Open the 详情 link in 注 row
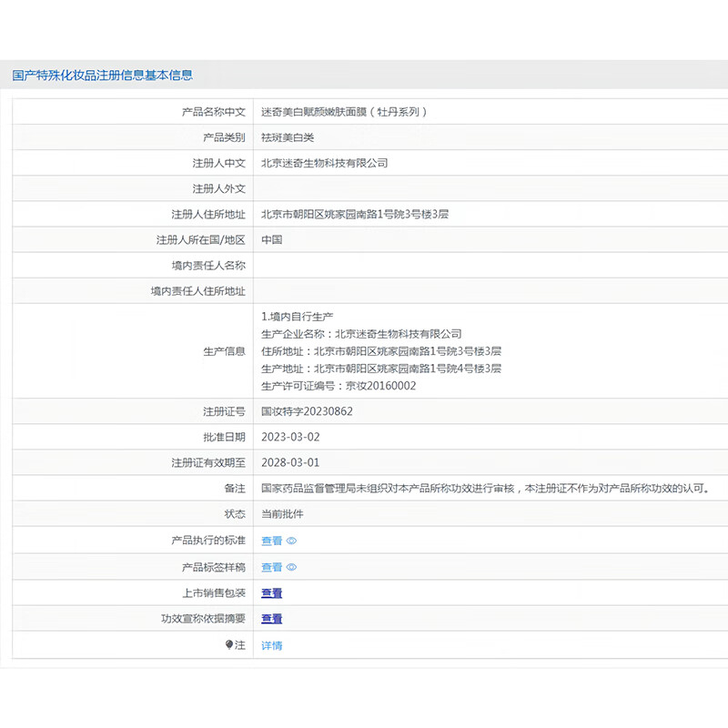728x728 pixels. point(271,645)
